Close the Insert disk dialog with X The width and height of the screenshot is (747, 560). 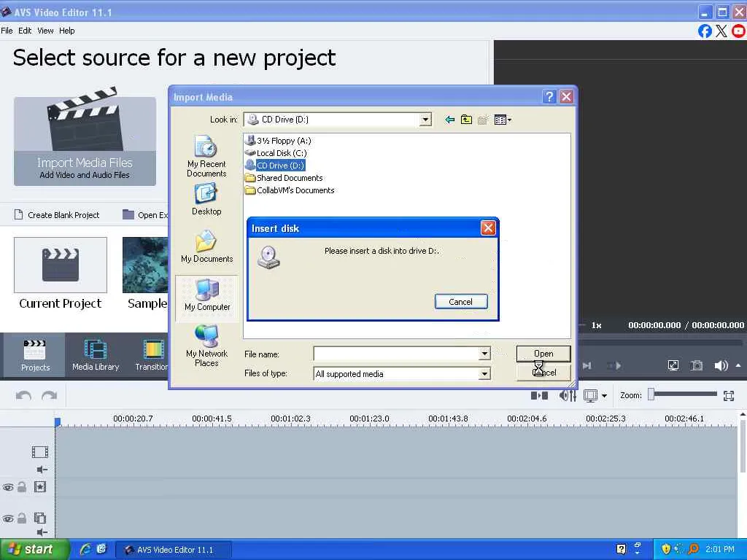[488, 228]
